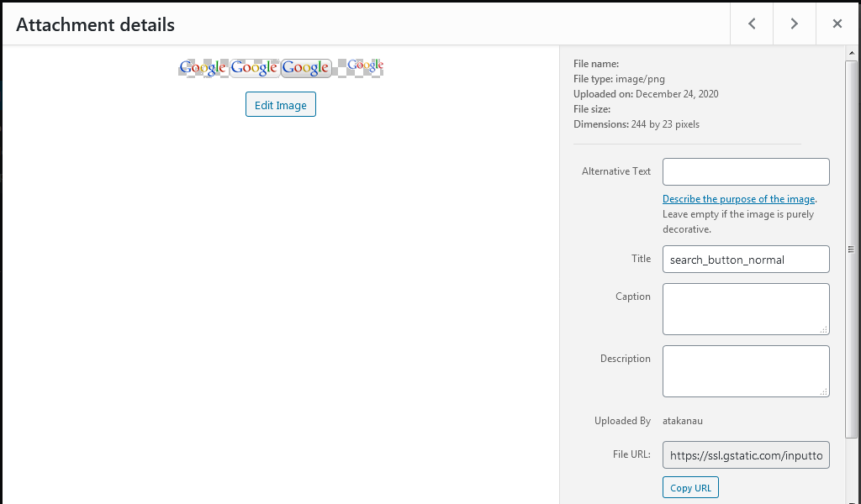Click the 'Description' field label

626,359
